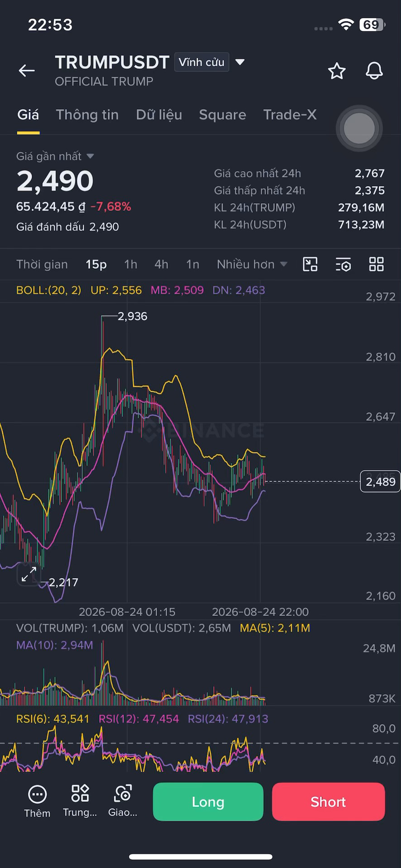Tap KL 24h(USDT) volume 713,23M
The height and width of the screenshot is (868, 401).
pos(361,225)
